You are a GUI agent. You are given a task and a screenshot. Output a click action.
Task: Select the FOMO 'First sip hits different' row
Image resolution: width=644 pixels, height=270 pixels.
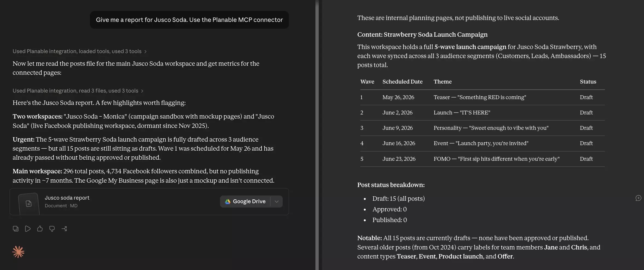coord(482,159)
